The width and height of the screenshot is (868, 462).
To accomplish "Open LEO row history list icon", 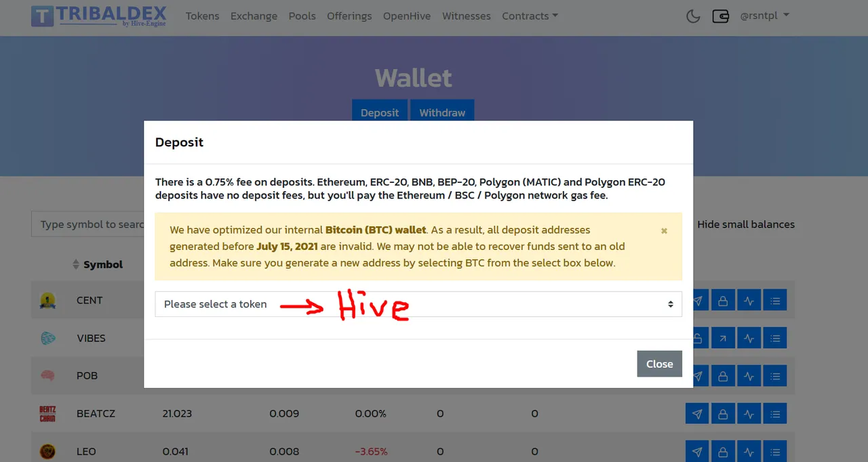I will pos(774,451).
